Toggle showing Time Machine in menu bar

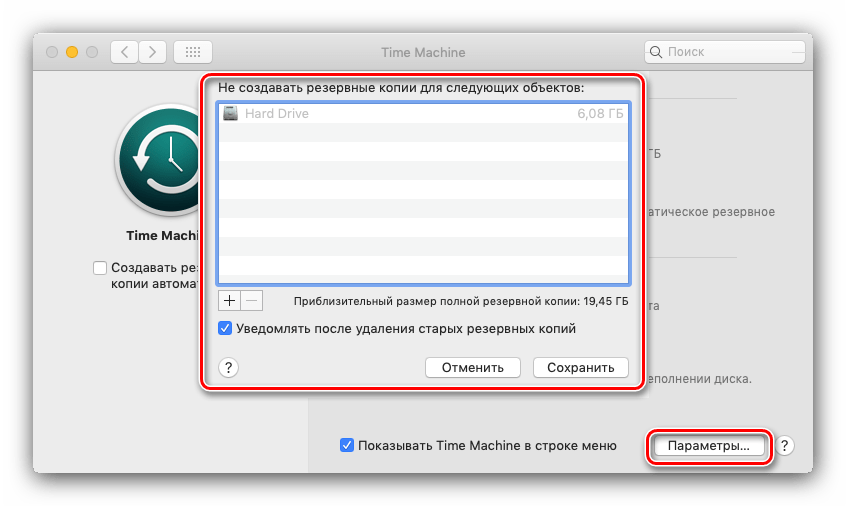click(347, 445)
